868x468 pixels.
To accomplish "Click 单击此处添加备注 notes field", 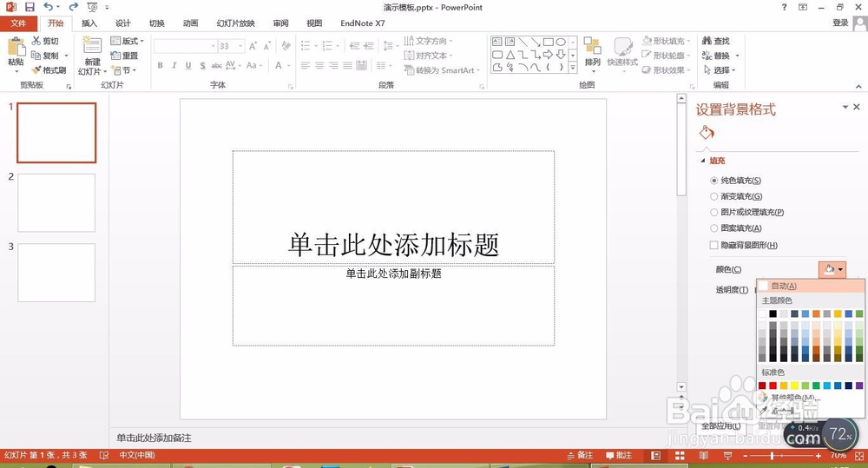I will 154,438.
